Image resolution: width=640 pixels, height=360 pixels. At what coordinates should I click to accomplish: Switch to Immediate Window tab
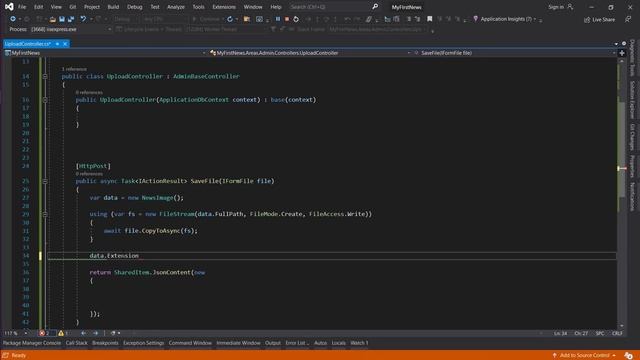pos(238,343)
